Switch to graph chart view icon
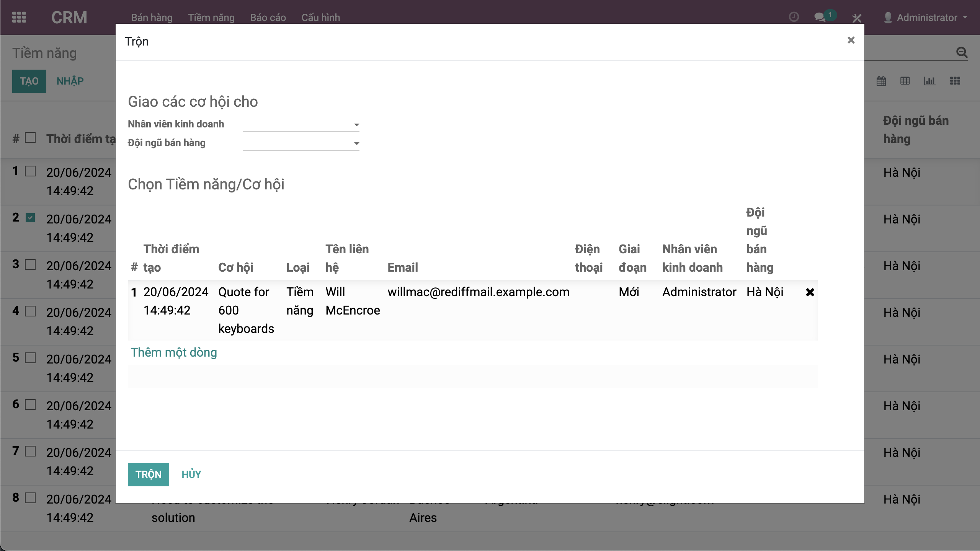Screen dimensions: 980x551 [929, 81]
